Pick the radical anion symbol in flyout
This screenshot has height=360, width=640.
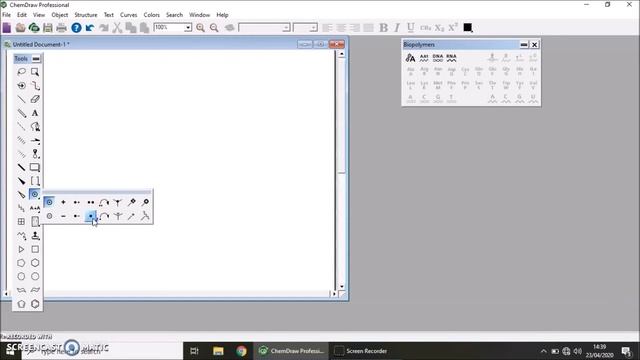77,216
